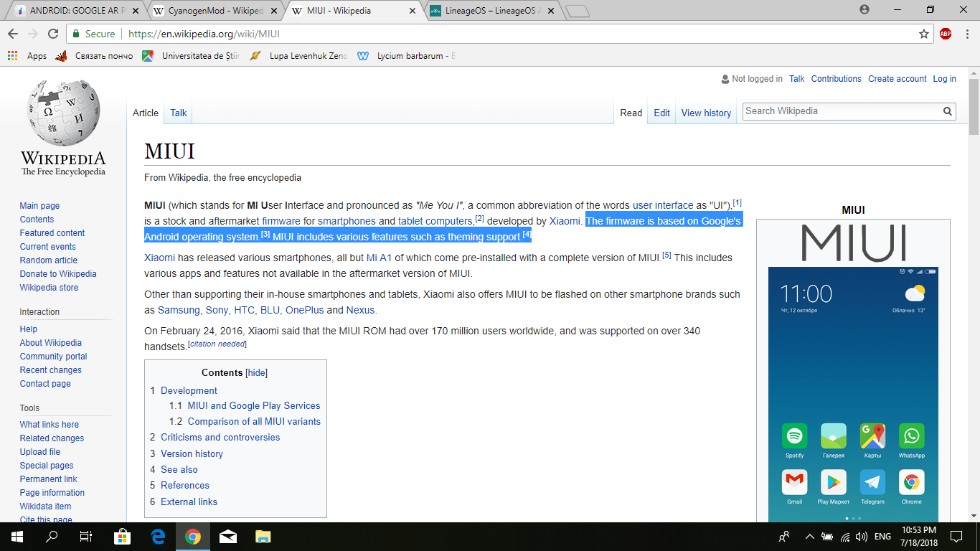Open system tray hidden icons chevron
The width and height of the screenshot is (980, 551).
click(810, 537)
